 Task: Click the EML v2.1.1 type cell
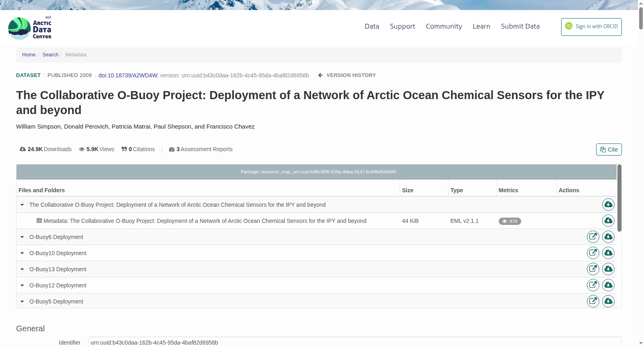(x=464, y=221)
